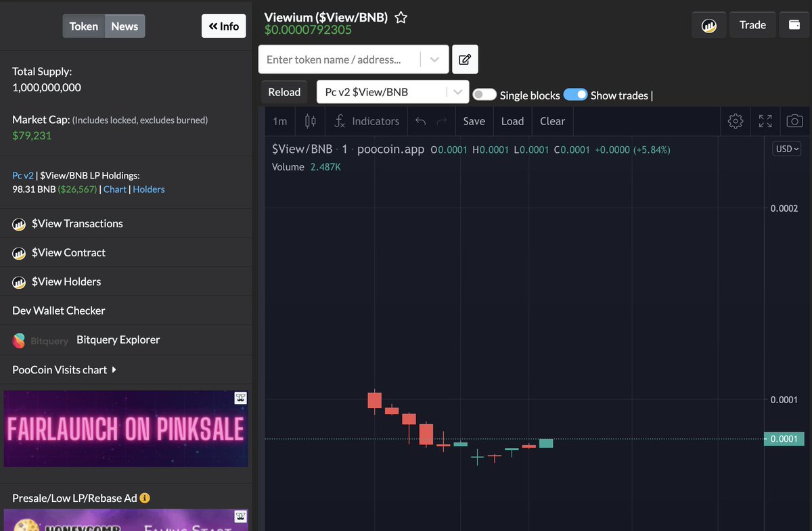
Task: Click the Reload button
Action: [x=284, y=92]
